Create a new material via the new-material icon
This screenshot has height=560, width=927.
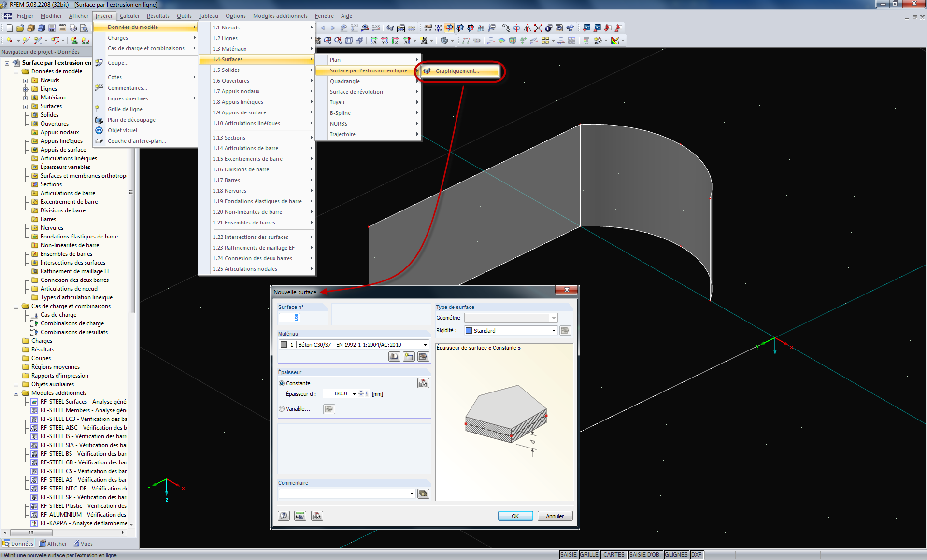pos(409,357)
